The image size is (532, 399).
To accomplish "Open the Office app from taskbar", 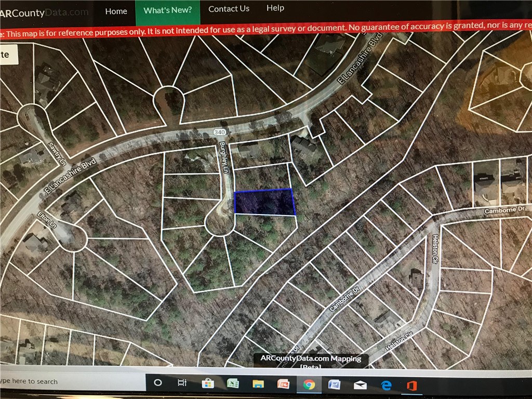I will tap(411, 386).
